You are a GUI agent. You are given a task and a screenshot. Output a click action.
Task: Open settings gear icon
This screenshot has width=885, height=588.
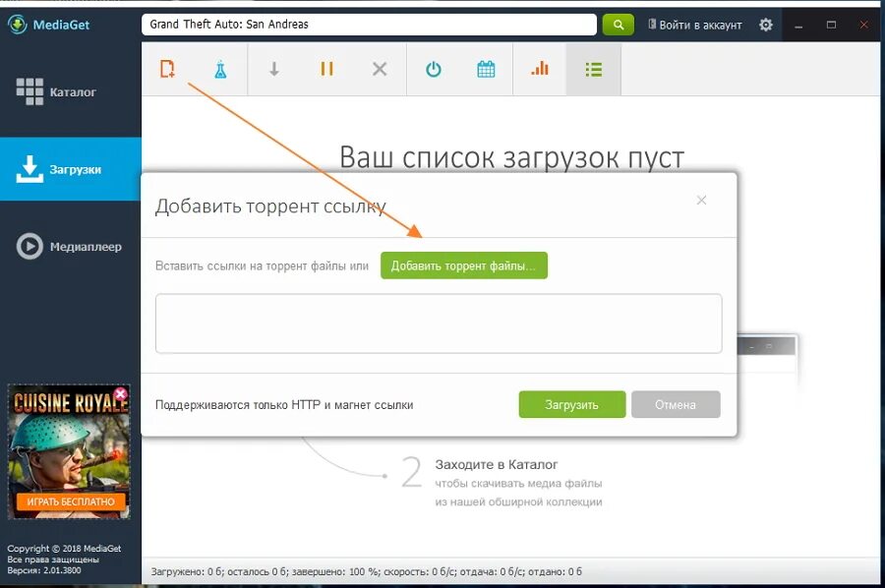(765, 25)
